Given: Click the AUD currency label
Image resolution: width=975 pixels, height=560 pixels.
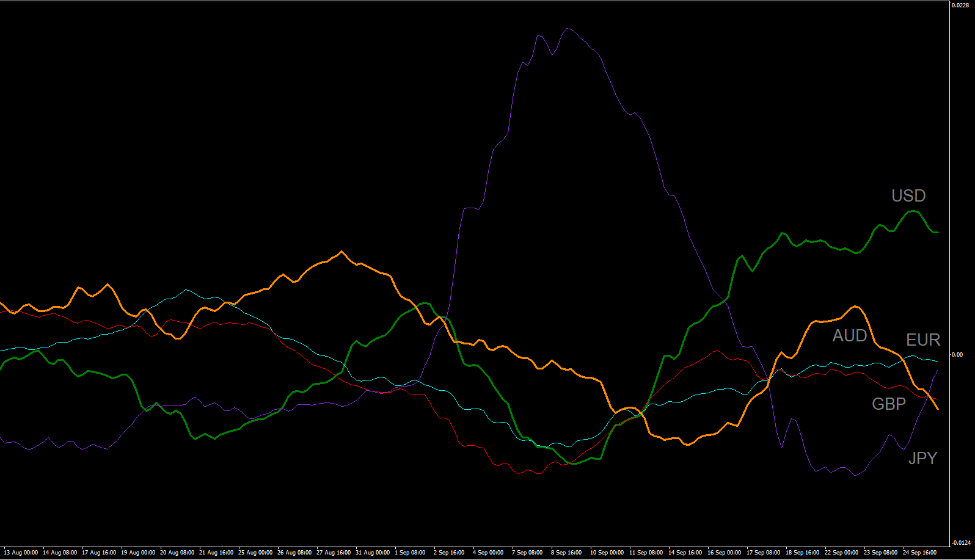Looking at the screenshot, I should coord(850,336).
